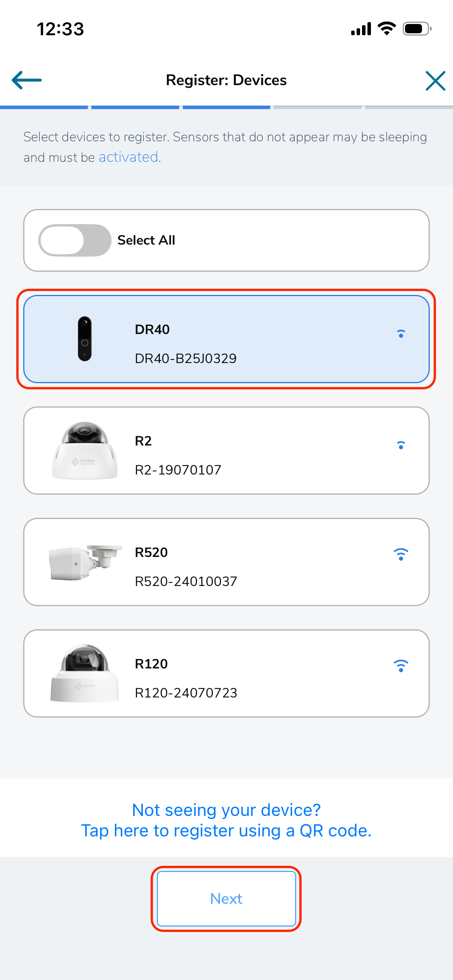Tap the R120 Wi-Fi signal icon

401,666
